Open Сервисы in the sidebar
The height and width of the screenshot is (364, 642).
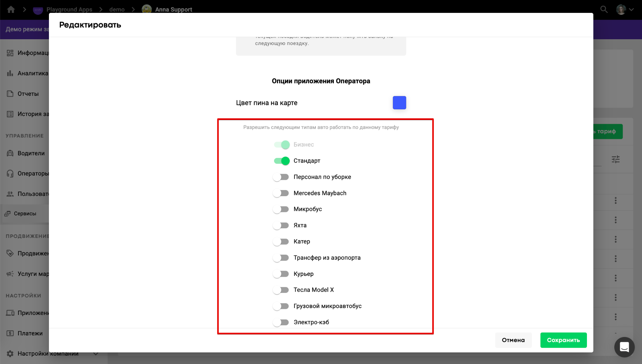click(25, 214)
